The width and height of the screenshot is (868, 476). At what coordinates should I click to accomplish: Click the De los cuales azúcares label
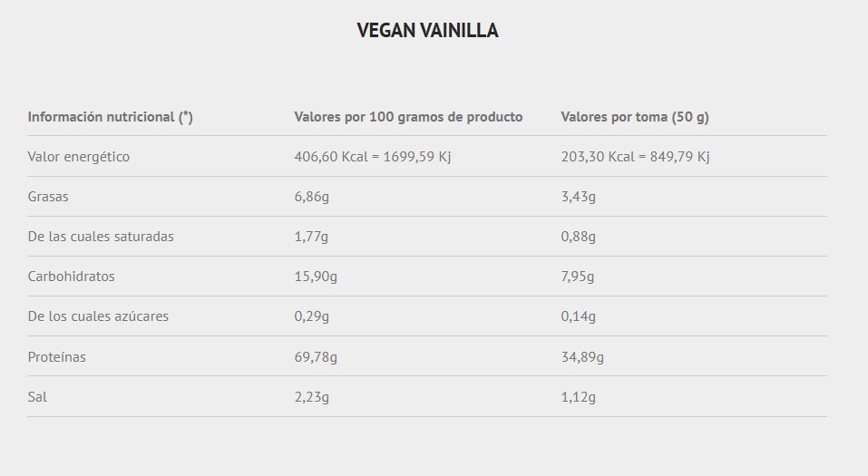point(98,316)
